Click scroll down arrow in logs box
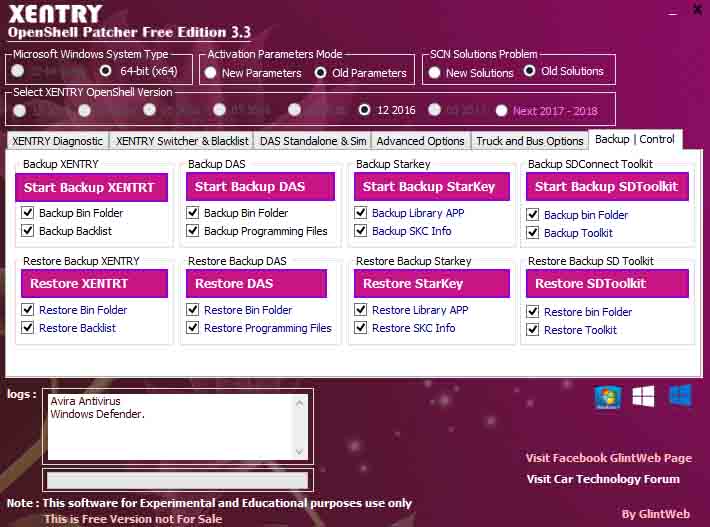This screenshot has height=527, width=710. [x=299, y=451]
